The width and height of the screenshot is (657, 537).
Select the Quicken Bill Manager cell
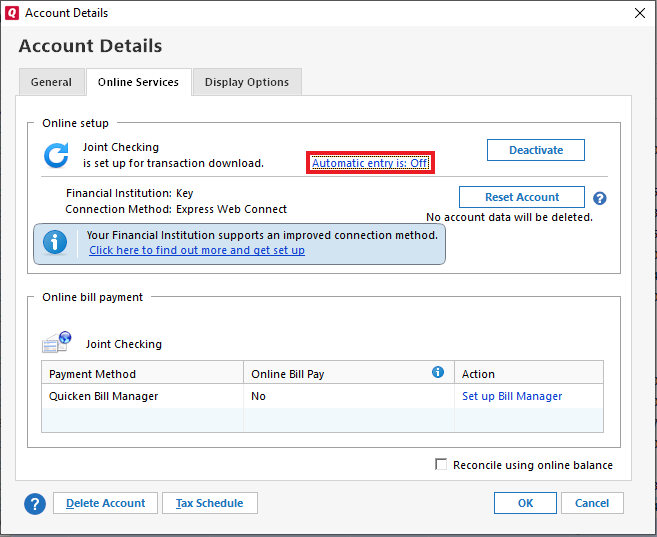point(142,396)
